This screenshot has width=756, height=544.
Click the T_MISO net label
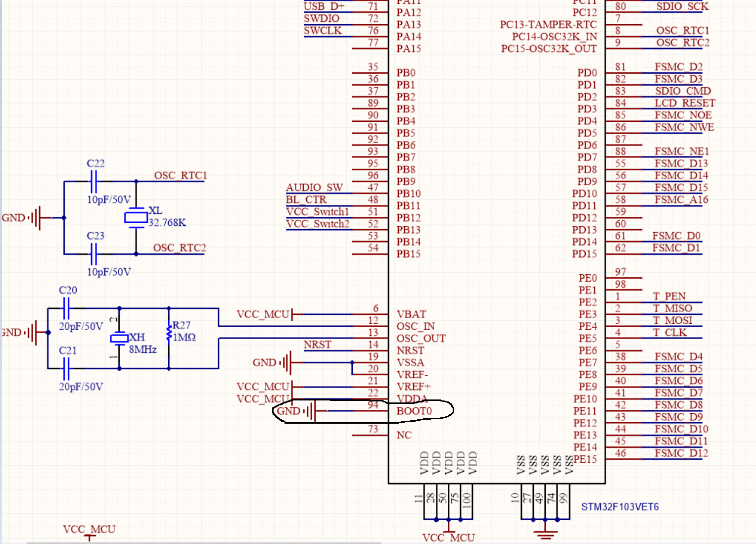673,308
